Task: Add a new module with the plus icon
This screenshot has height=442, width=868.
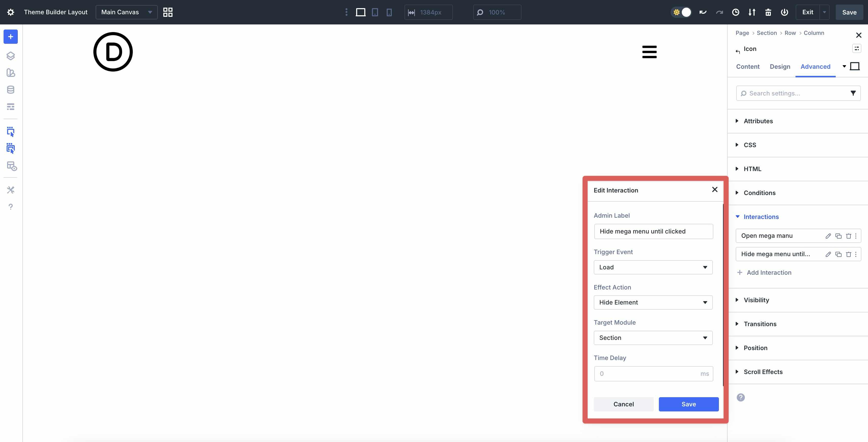Action: (10, 36)
